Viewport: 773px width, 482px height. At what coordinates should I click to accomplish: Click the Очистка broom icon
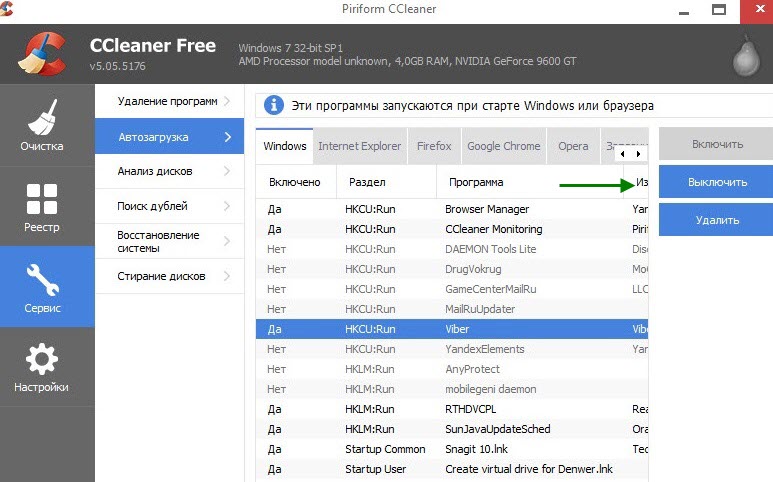(42, 118)
